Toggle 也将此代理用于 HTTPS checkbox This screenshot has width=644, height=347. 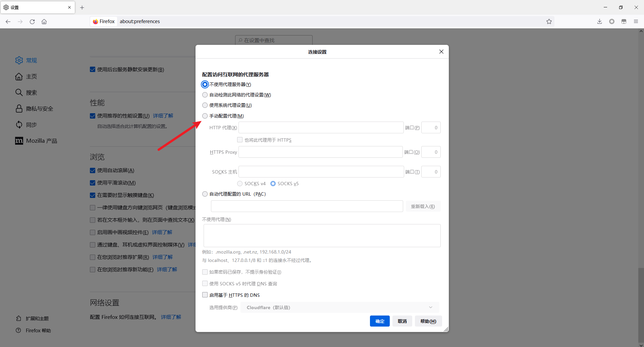pyautogui.click(x=240, y=140)
